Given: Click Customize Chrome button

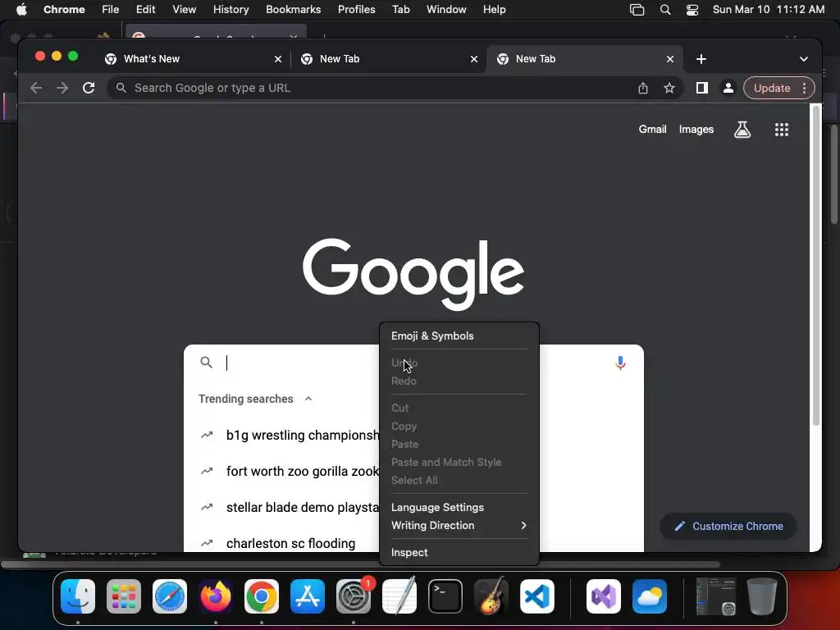Looking at the screenshot, I should pos(728,526).
